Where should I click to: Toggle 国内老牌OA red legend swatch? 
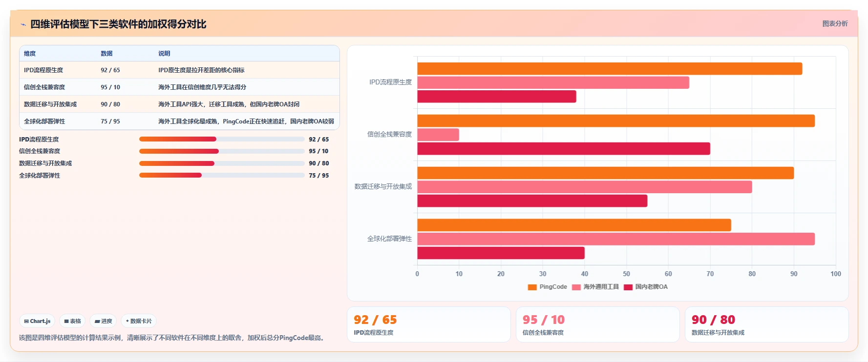click(x=628, y=287)
